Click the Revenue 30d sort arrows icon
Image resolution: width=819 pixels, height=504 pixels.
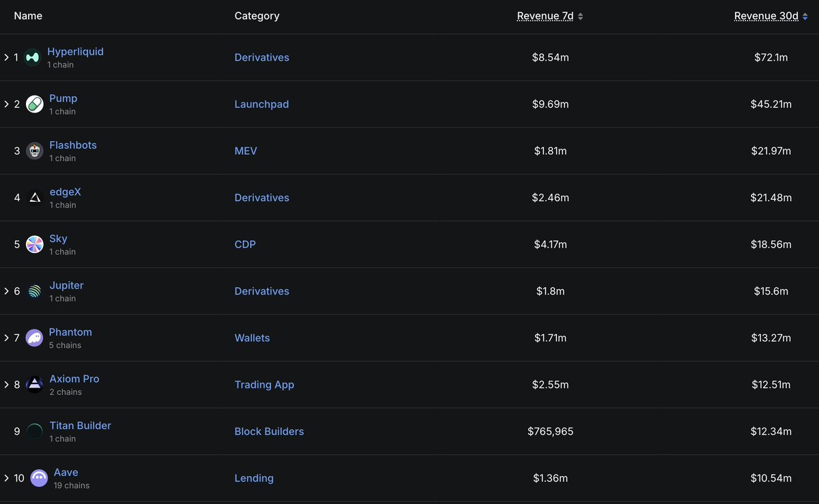[x=805, y=16]
